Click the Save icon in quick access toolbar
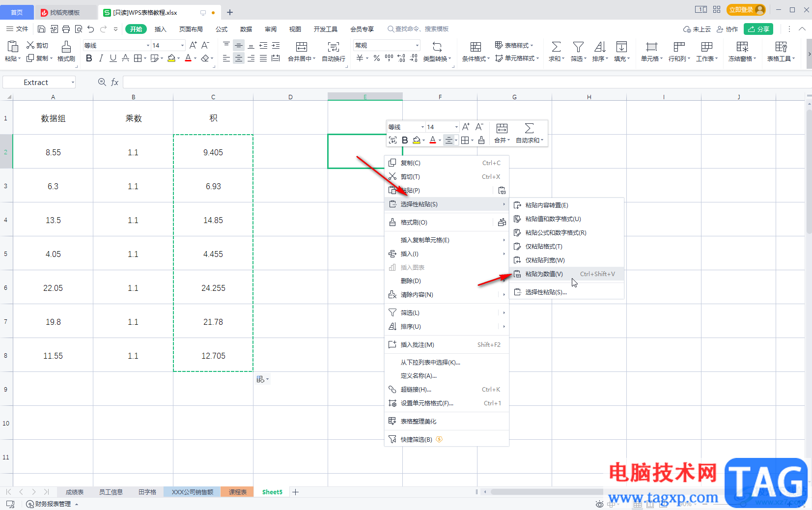The height and width of the screenshot is (510, 812). coord(41,29)
